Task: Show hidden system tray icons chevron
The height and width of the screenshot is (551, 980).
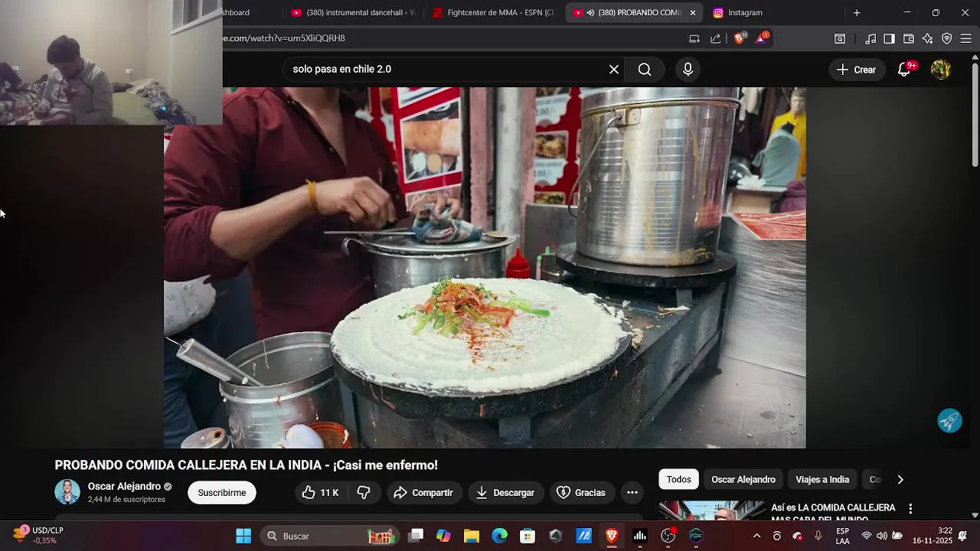Action: 757,536
